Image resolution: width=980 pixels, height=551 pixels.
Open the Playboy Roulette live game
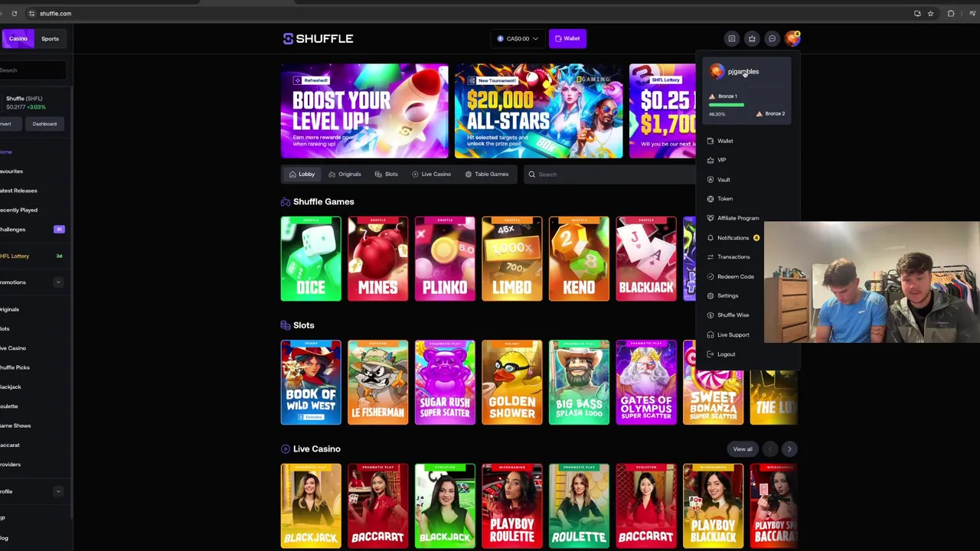point(512,506)
